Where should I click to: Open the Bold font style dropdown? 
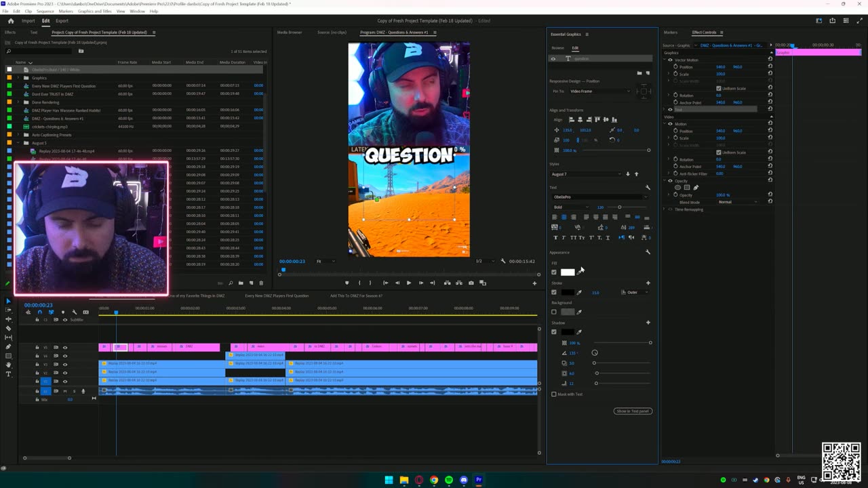(571, 207)
